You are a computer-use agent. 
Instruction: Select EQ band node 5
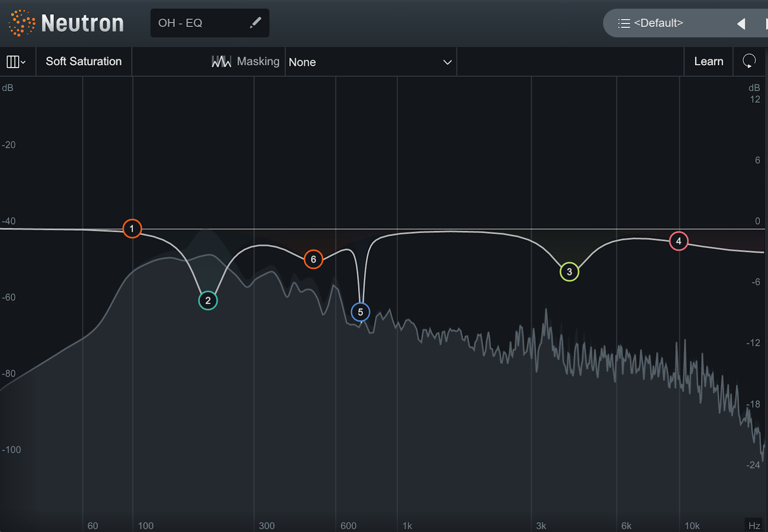pyautogui.click(x=360, y=312)
